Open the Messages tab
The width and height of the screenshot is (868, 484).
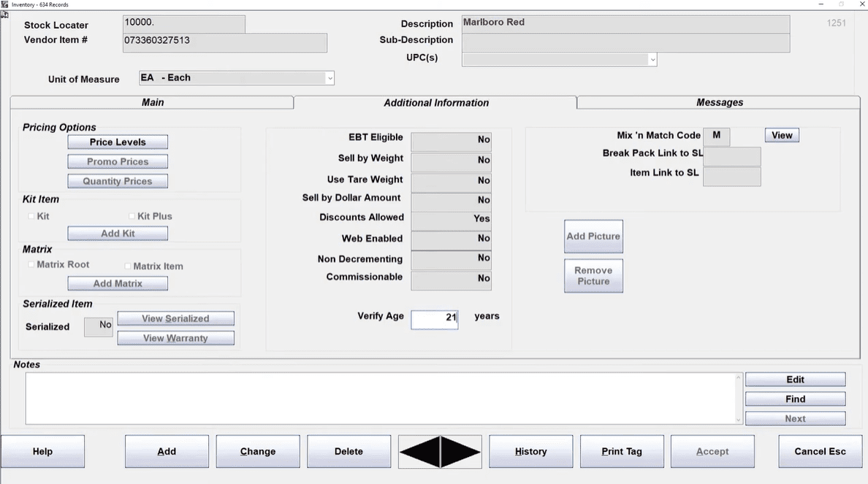click(x=719, y=102)
